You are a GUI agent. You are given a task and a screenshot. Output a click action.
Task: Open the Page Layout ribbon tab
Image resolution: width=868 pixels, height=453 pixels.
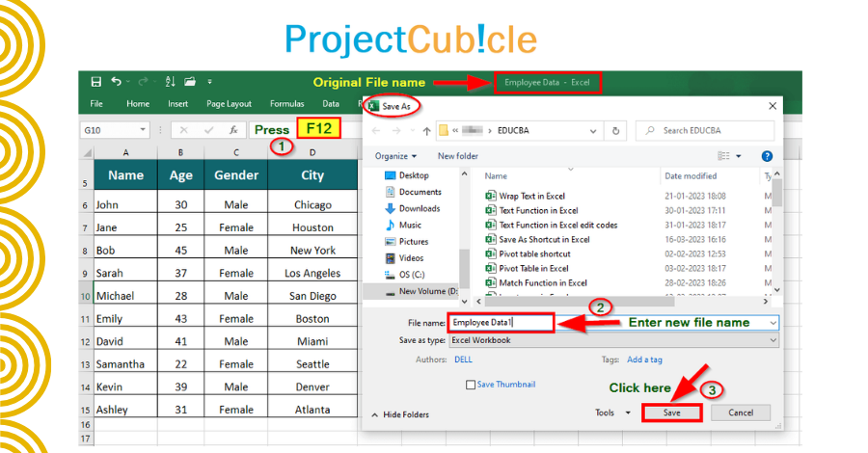[x=229, y=103]
